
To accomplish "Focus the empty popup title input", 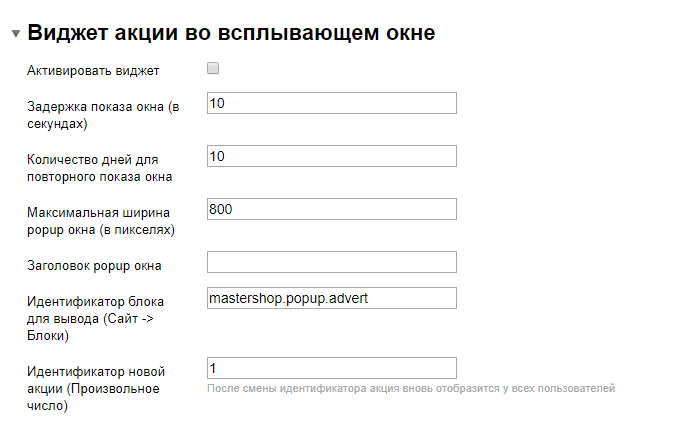I will (x=331, y=262).
